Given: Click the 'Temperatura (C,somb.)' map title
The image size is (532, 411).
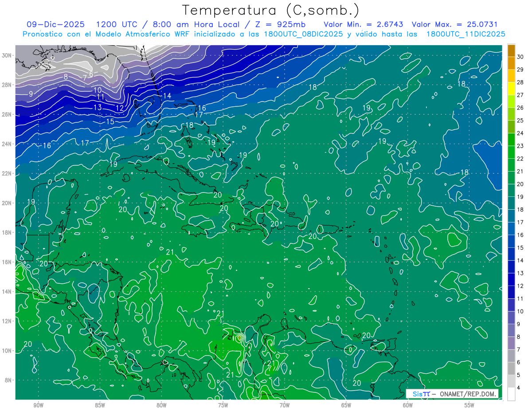Looking at the screenshot, I should pyautogui.click(x=270, y=10).
